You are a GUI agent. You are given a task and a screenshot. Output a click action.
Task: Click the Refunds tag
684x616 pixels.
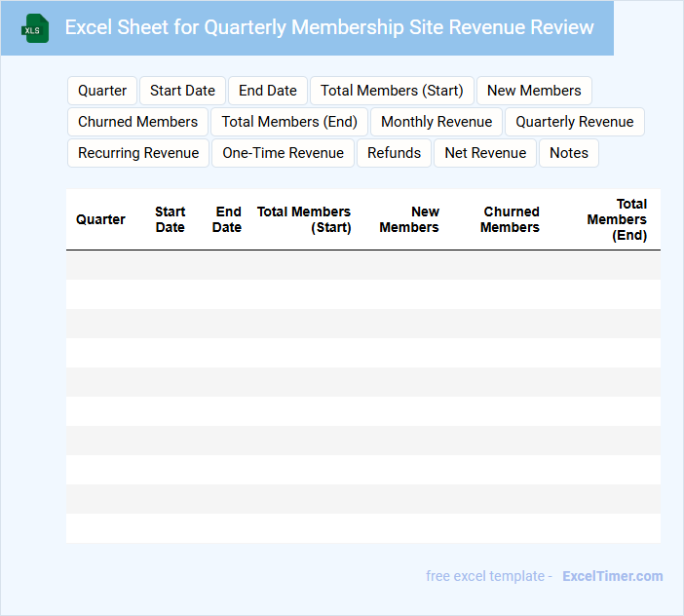(395, 153)
